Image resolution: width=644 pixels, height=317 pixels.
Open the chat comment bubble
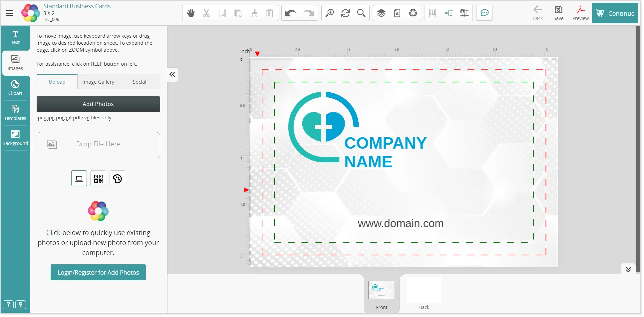(x=484, y=13)
